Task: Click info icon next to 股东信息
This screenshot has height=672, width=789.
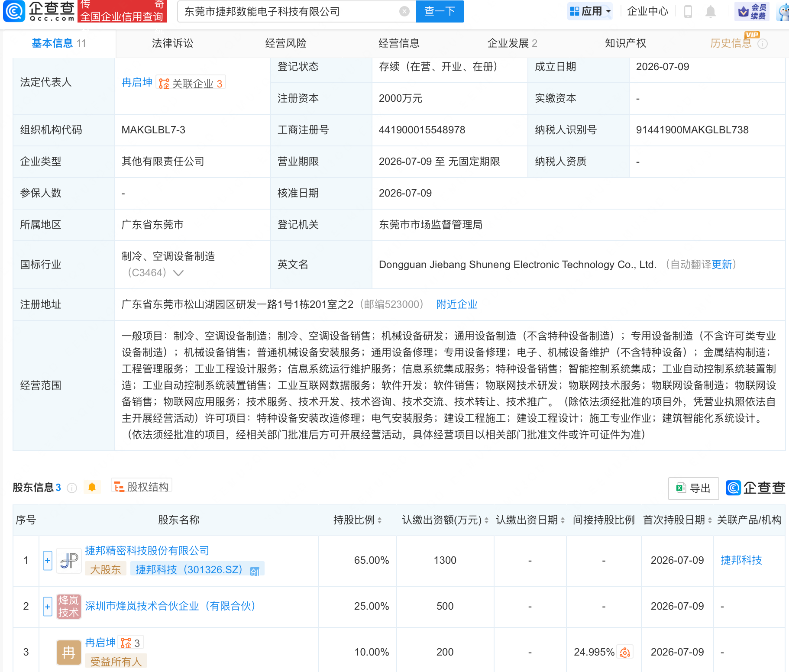Action: click(x=72, y=488)
